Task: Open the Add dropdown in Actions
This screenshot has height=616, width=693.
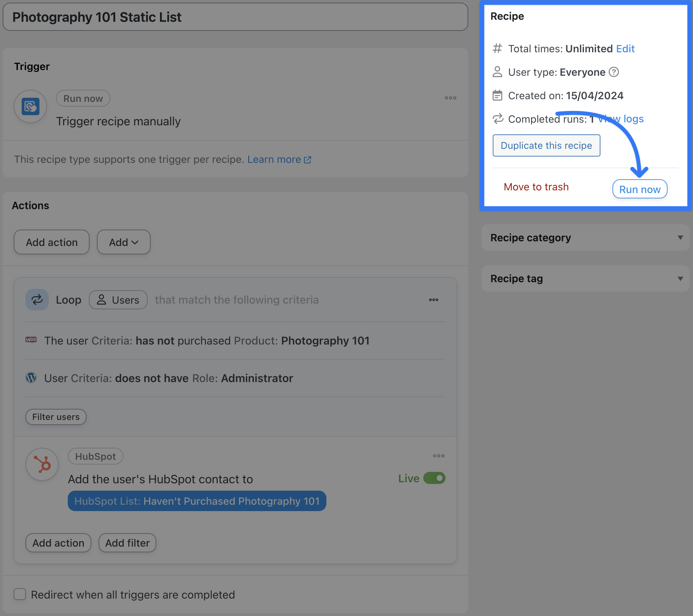Action: tap(123, 242)
